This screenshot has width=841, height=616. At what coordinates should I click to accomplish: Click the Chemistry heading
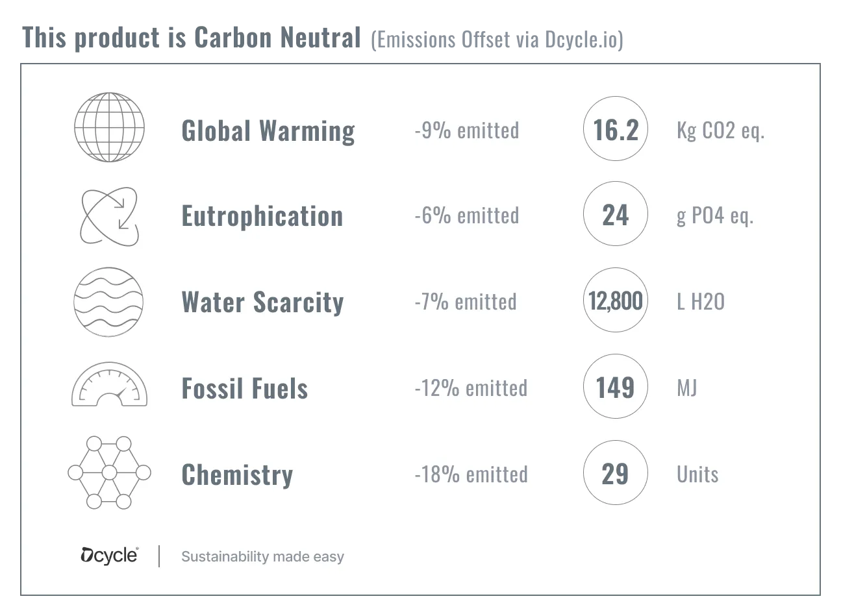[238, 474]
